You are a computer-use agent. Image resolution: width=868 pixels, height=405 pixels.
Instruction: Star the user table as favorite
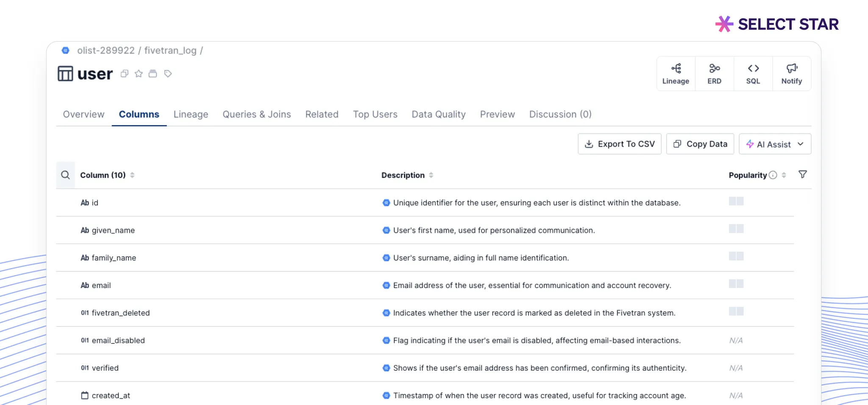coord(139,74)
